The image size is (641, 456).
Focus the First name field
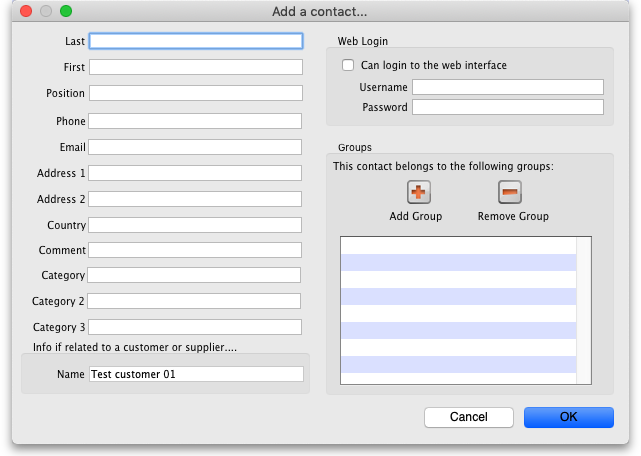(195, 67)
